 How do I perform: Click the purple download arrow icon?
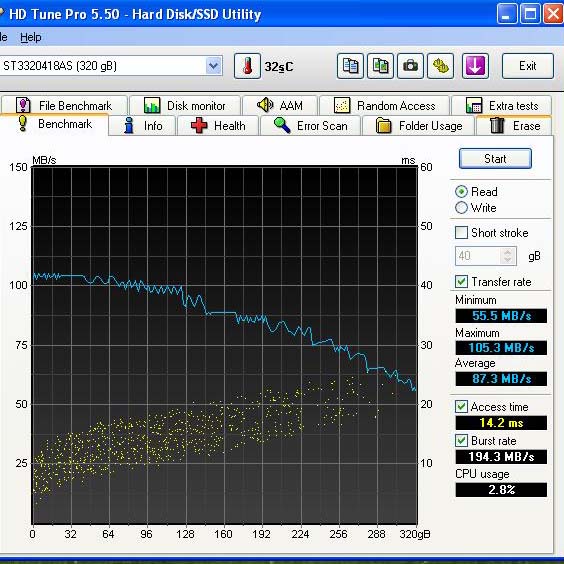pyautogui.click(x=475, y=66)
